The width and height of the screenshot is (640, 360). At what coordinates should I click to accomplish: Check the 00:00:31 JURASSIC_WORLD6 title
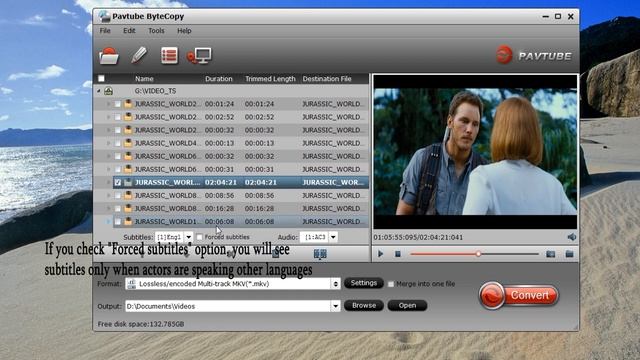pyautogui.click(x=118, y=169)
